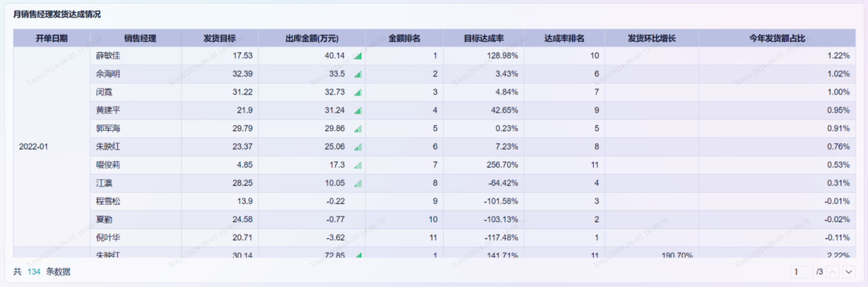This screenshot has width=868, height=287.
Task: Click the 1.00% yearly share cell
Action: pos(778,92)
